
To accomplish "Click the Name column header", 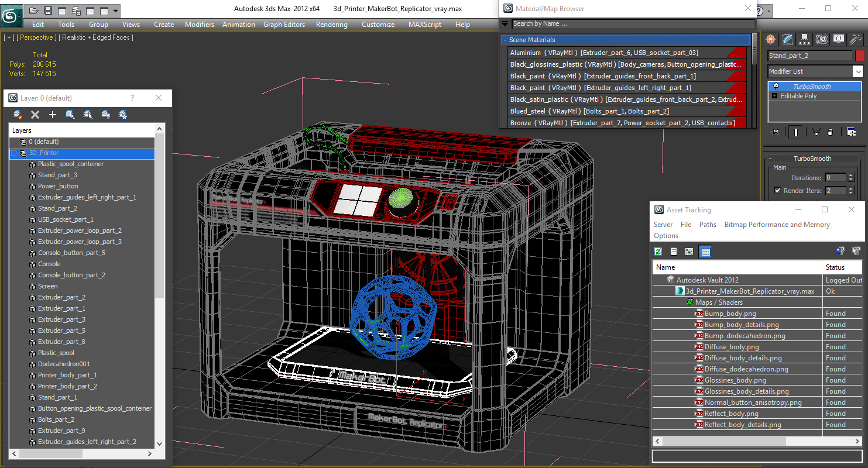I will click(x=737, y=267).
